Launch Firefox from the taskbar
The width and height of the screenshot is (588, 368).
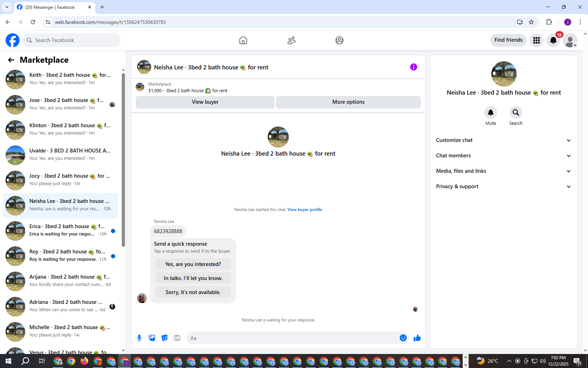pos(84,361)
